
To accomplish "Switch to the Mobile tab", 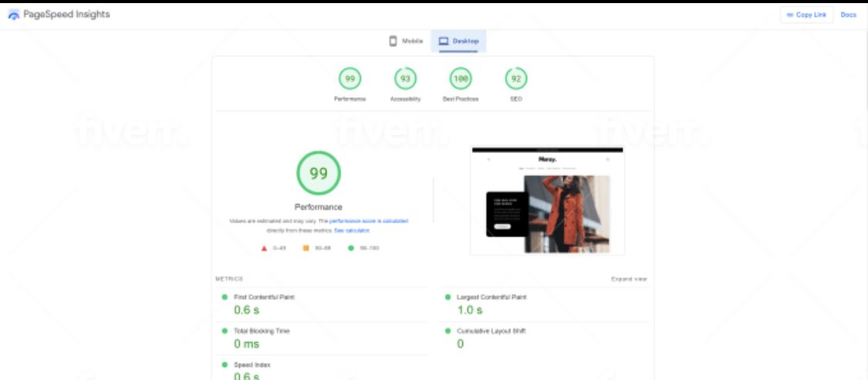I will click(407, 41).
